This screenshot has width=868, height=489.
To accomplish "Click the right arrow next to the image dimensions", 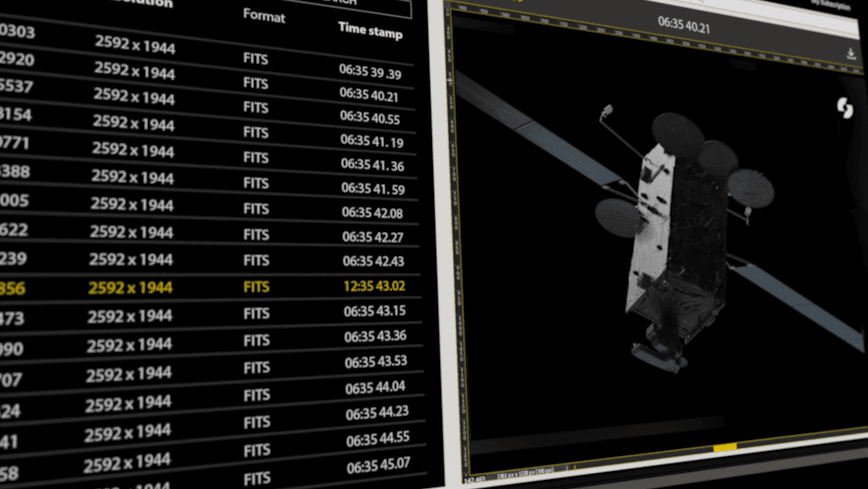I will coord(566,468).
